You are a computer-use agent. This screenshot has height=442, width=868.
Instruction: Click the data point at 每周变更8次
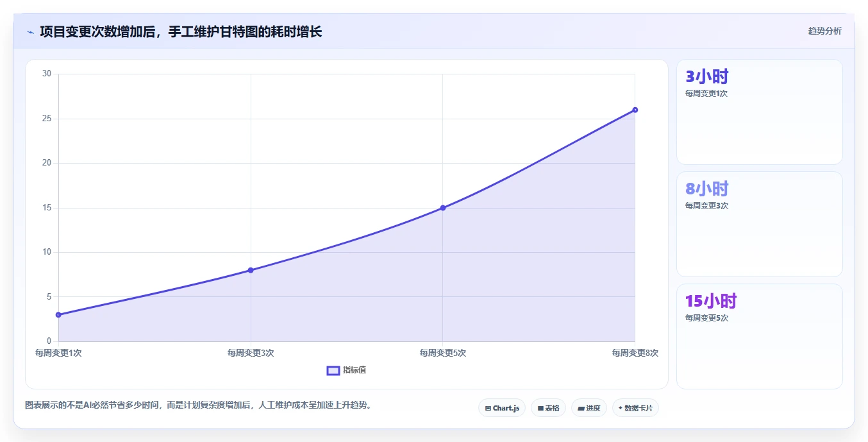click(635, 110)
